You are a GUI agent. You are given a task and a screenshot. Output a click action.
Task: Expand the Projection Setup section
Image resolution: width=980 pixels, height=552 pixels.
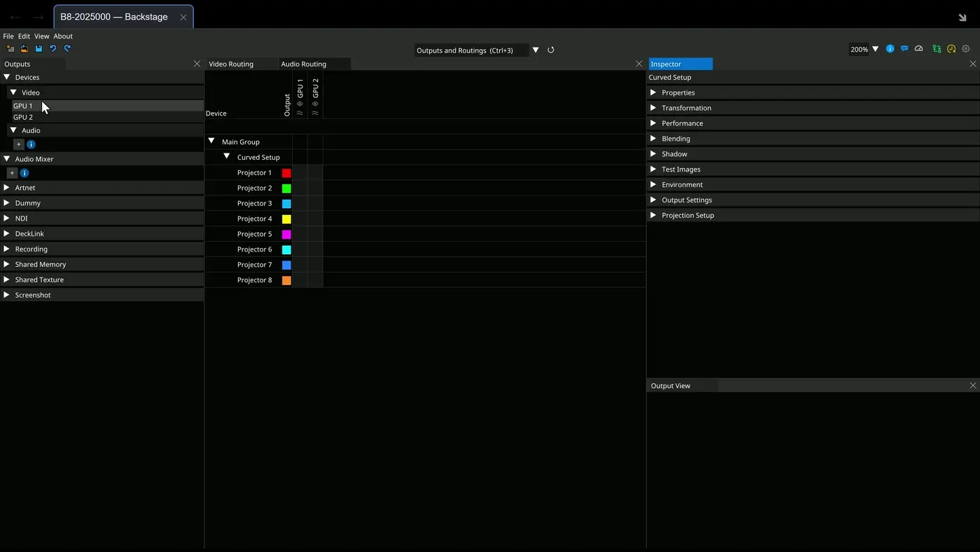(x=653, y=215)
